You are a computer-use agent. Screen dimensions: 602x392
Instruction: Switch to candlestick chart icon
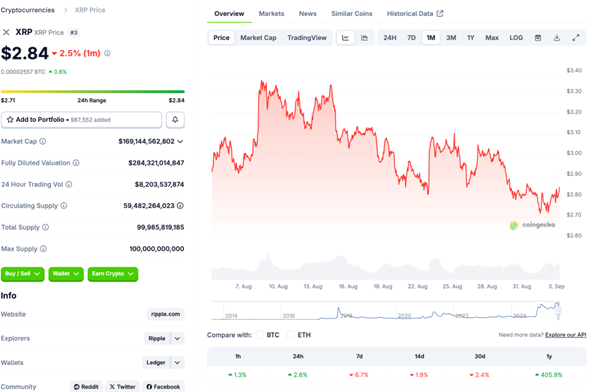pyautogui.click(x=364, y=38)
